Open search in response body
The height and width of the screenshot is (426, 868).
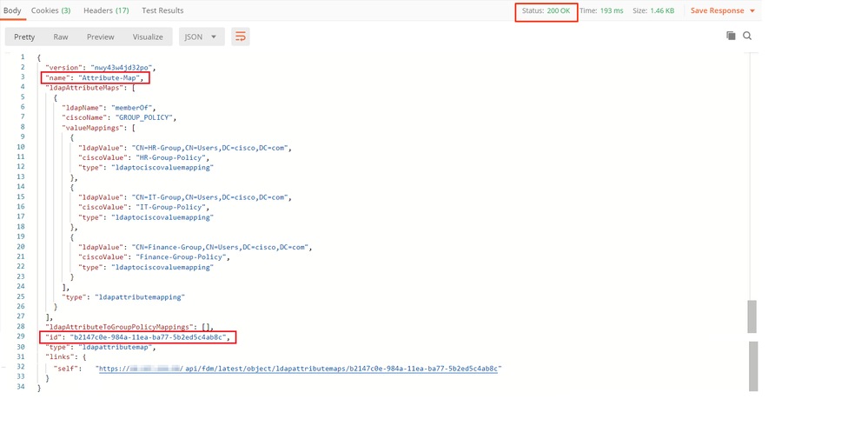[x=746, y=36]
